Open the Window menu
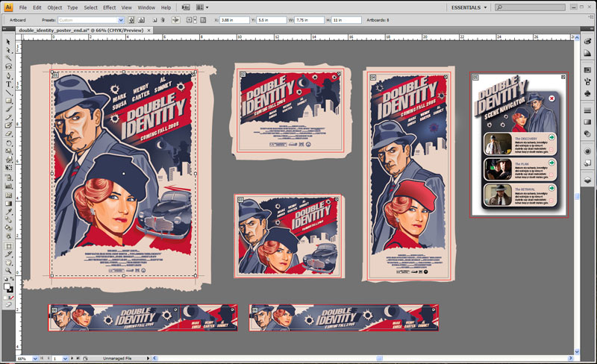 click(x=146, y=7)
